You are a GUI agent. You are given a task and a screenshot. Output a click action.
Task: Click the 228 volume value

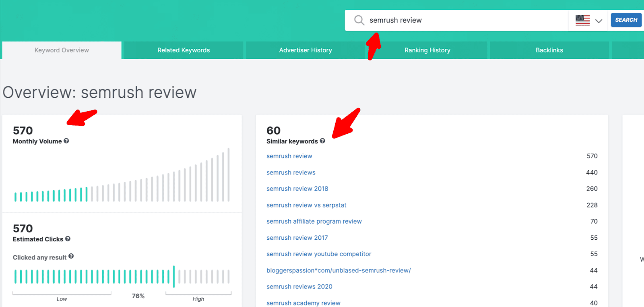point(592,205)
